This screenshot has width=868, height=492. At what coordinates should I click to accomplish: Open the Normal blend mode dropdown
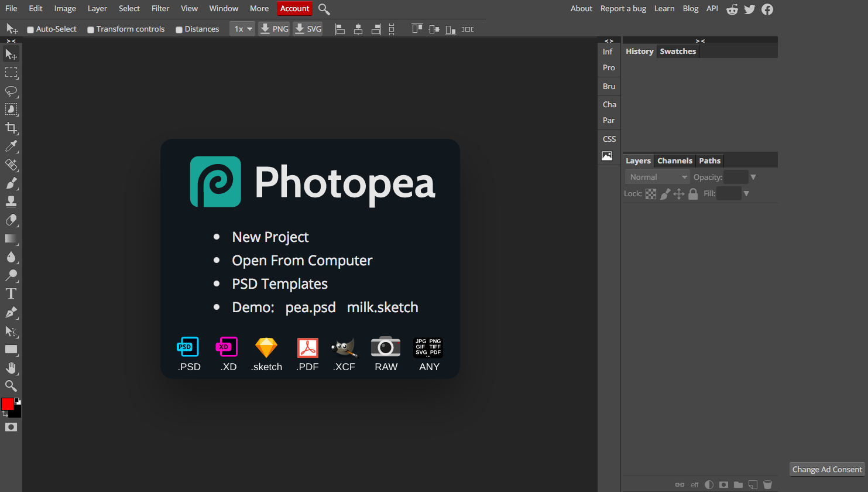click(x=658, y=177)
